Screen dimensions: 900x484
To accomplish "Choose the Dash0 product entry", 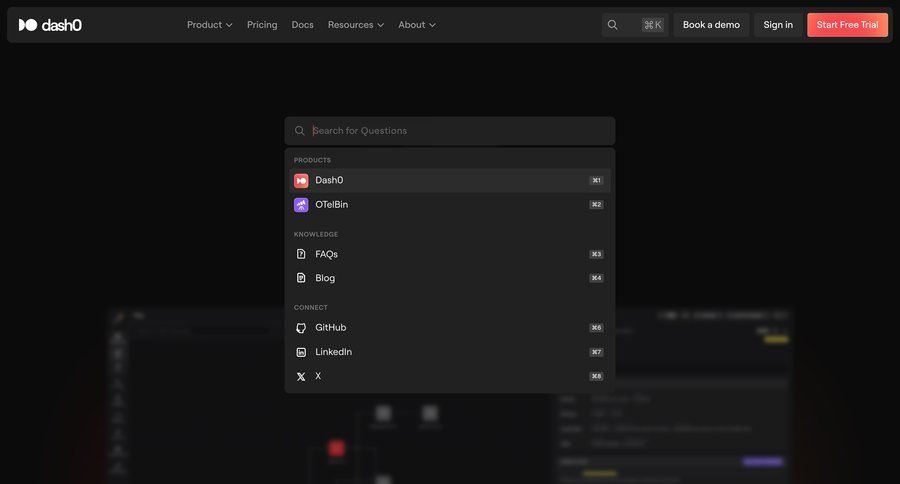I will click(450, 180).
